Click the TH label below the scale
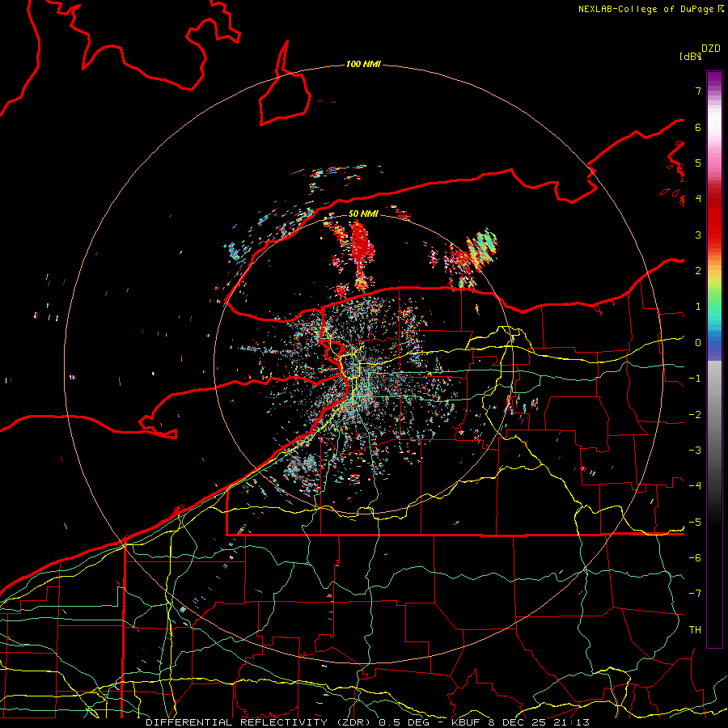This screenshot has width=728, height=728. (x=695, y=630)
